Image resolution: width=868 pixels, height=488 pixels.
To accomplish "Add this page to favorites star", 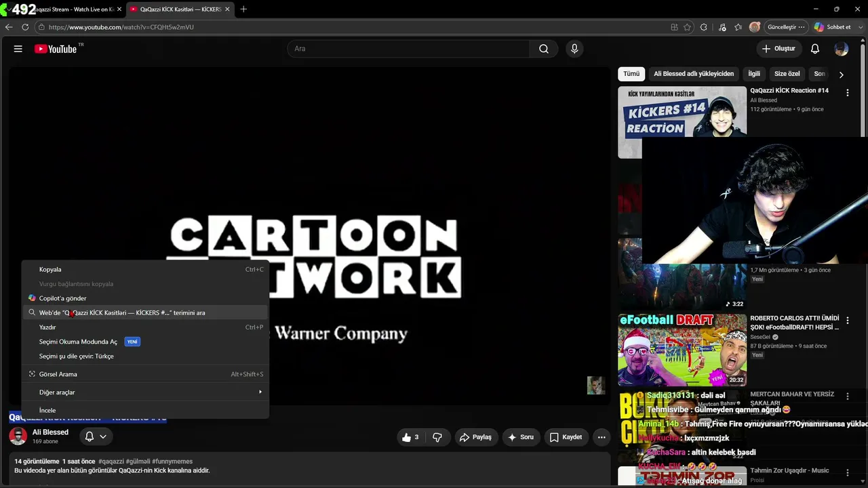I will [688, 27].
